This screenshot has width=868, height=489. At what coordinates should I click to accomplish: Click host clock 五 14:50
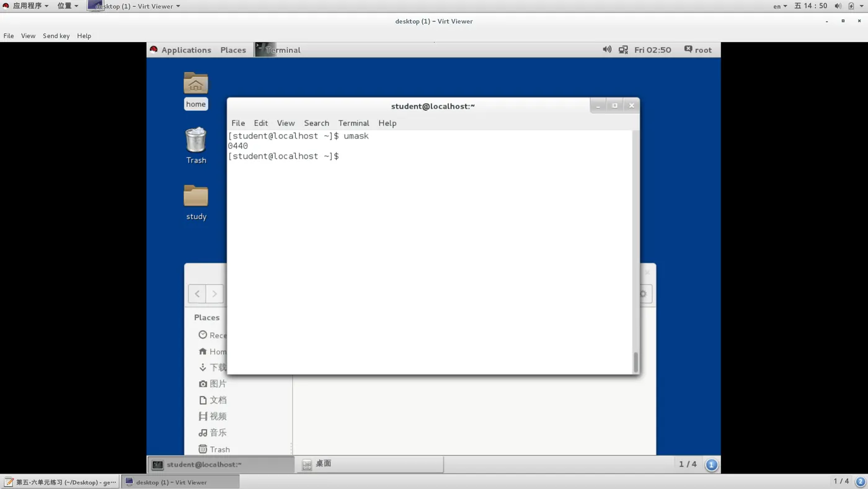pyautogui.click(x=811, y=6)
